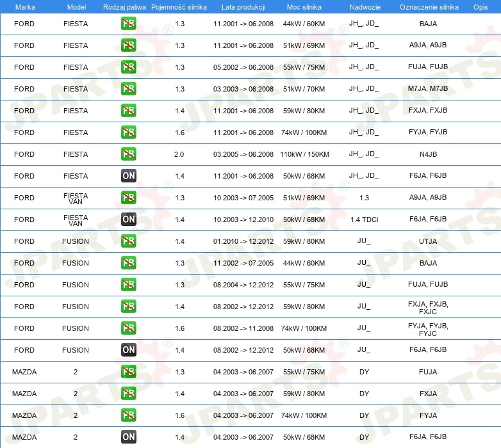This screenshot has height=448, width=501.
Task: Click date range 10.2003 -> 07.2005
Action: [243, 198]
